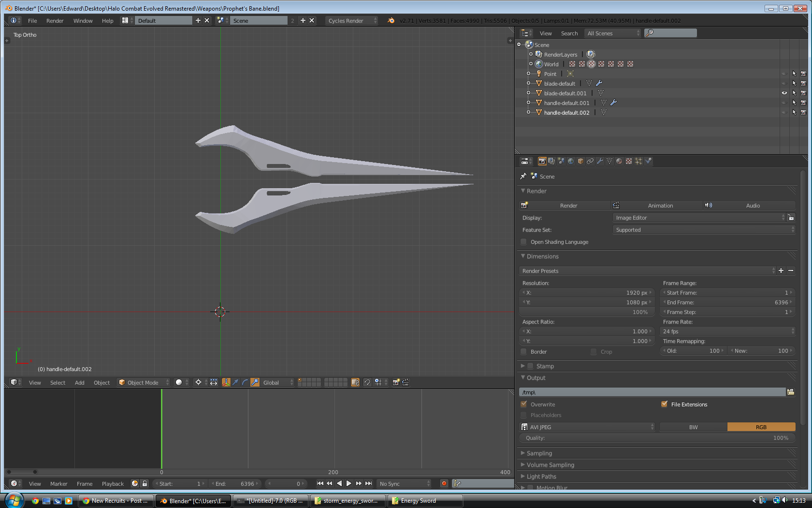Enable the Placeholders checkbox
Image resolution: width=812 pixels, height=508 pixels.
click(523, 415)
